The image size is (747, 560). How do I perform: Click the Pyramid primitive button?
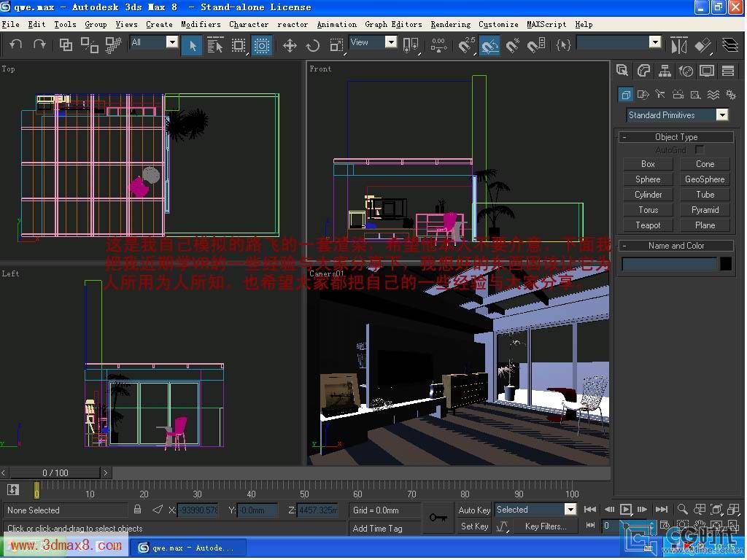pyautogui.click(x=705, y=210)
